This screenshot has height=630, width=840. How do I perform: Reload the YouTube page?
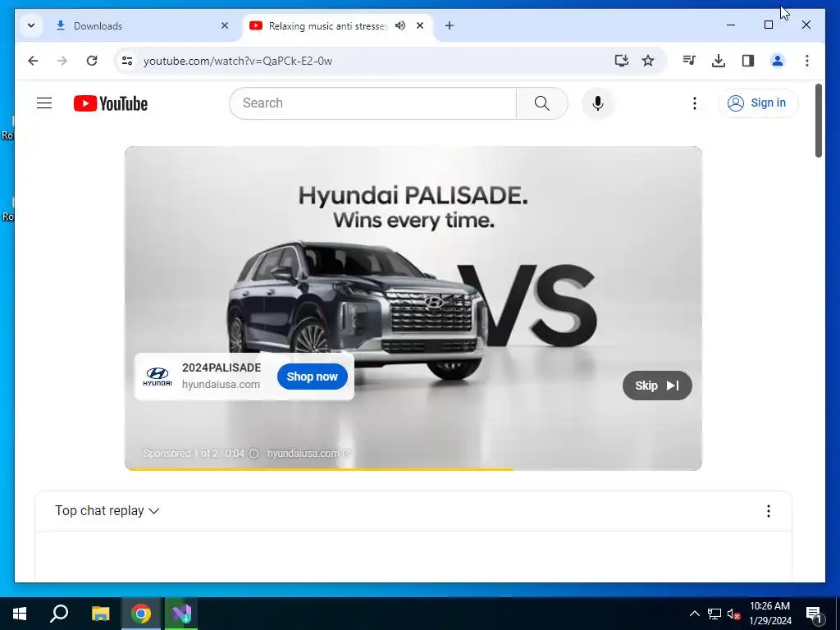(92, 61)
